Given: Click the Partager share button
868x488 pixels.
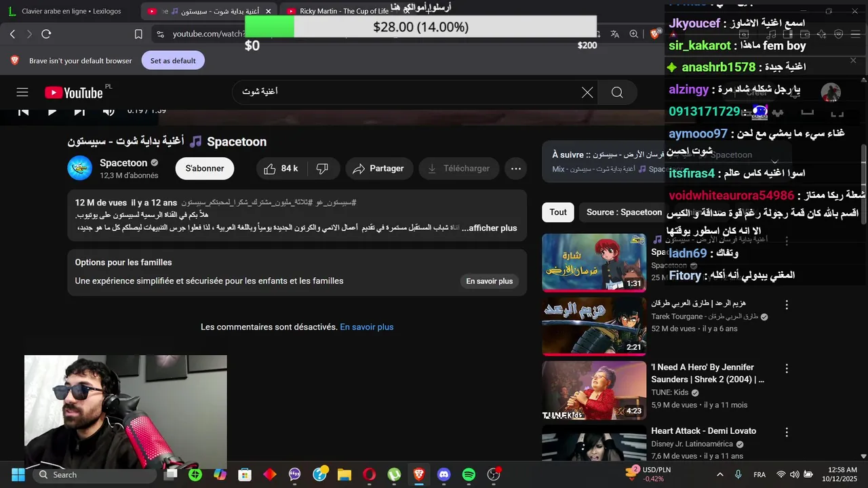Looking at the screenshot, I should (378, 169).
